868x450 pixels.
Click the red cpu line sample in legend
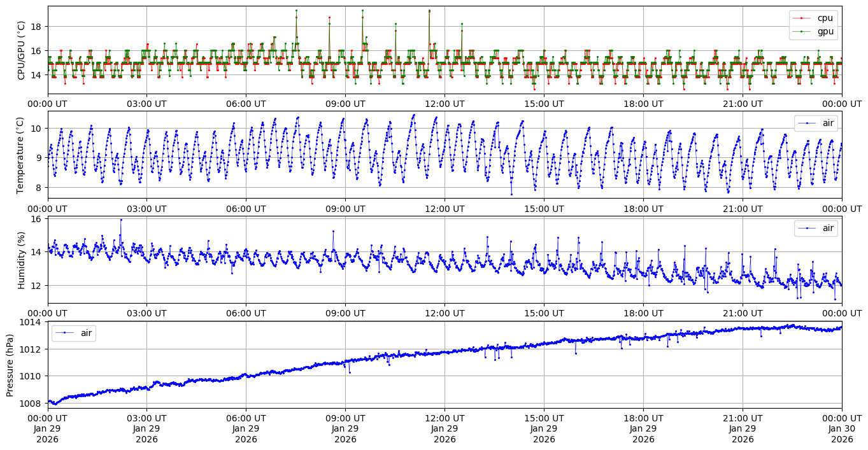[803, 18]
